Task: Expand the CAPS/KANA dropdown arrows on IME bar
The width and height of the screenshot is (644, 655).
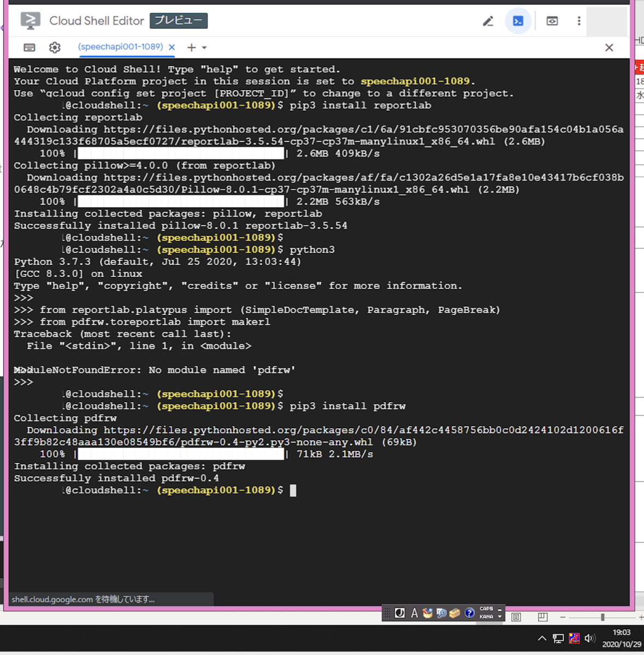Action: coord(499,613)
